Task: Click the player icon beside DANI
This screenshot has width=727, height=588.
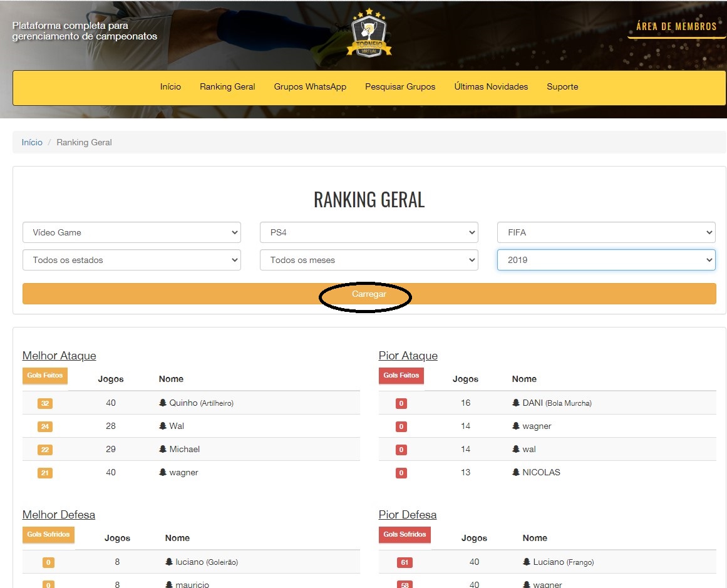Action: coord(516,403)
